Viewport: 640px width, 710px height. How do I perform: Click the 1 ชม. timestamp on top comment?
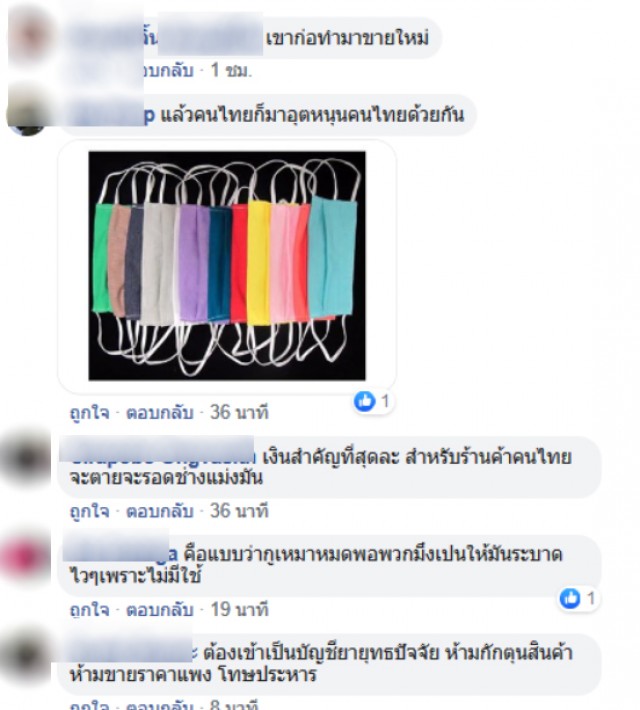231,70
